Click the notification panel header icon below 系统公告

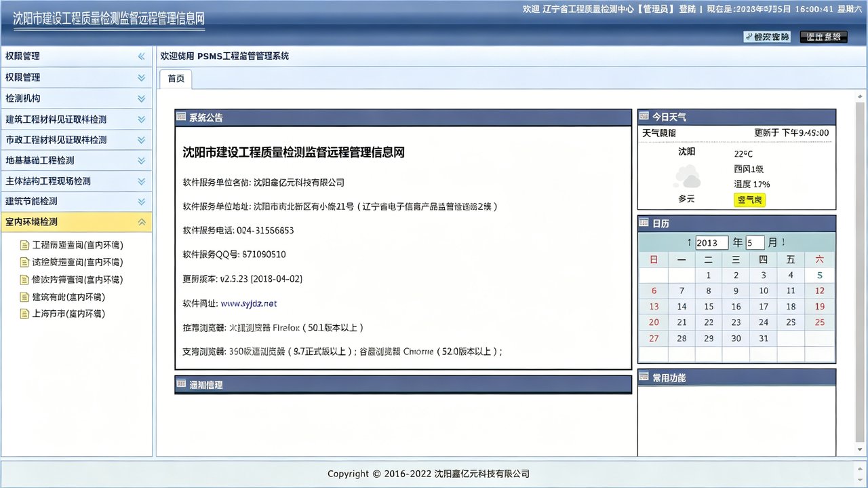tap(181, 384)
